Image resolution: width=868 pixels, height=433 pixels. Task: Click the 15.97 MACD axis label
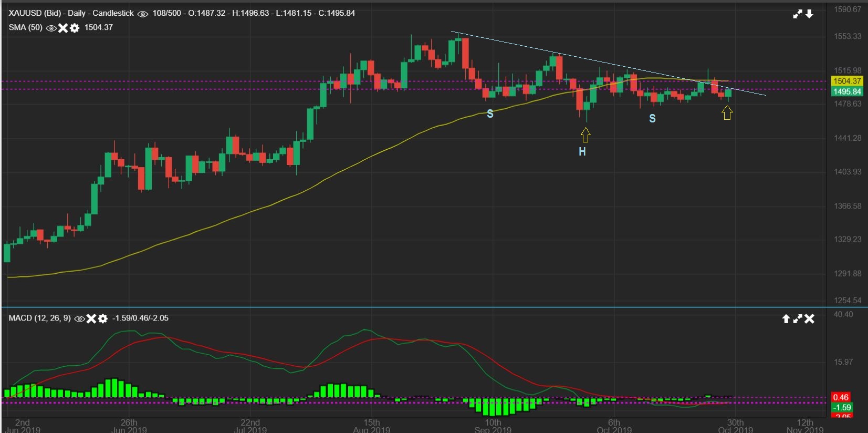pos(843,362)
